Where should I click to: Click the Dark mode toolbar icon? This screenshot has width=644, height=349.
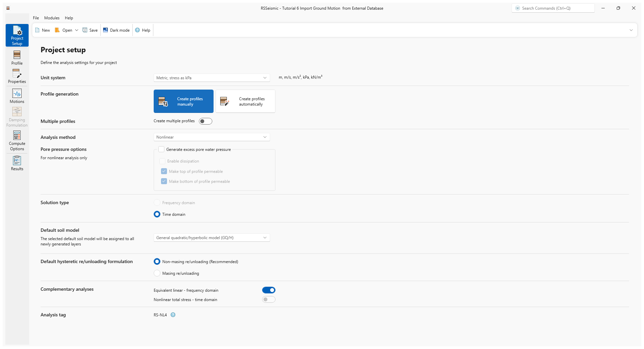coord(105,30)
